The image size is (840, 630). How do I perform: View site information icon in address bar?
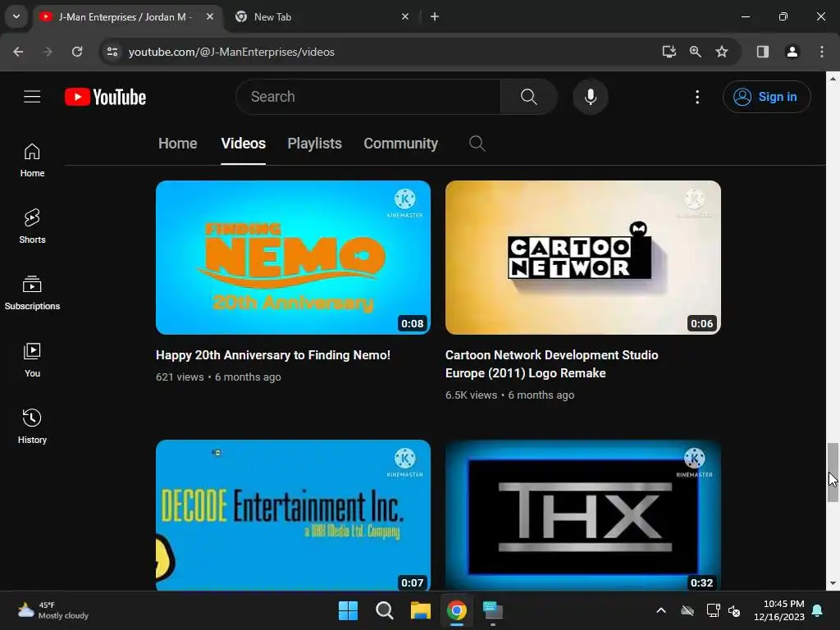point(112,52)
